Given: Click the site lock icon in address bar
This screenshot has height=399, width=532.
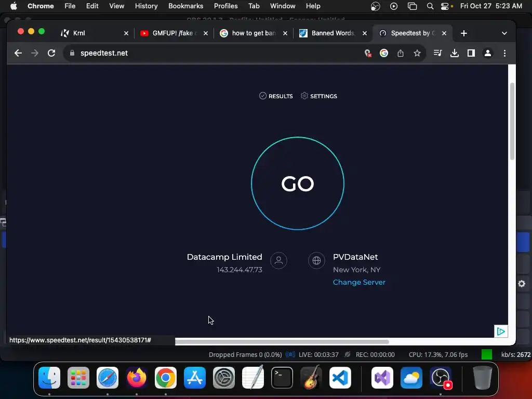Looking at the screenshot, I should 72,53.
